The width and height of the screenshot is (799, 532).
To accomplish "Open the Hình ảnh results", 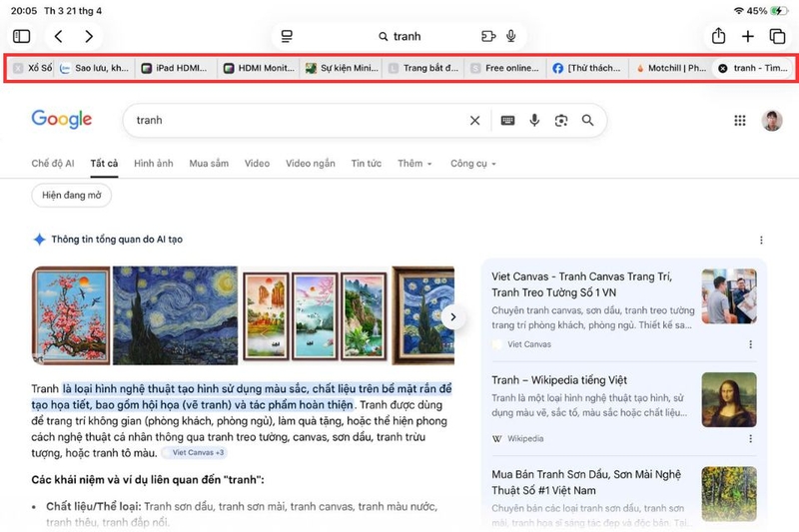I will tap(154, 164).
